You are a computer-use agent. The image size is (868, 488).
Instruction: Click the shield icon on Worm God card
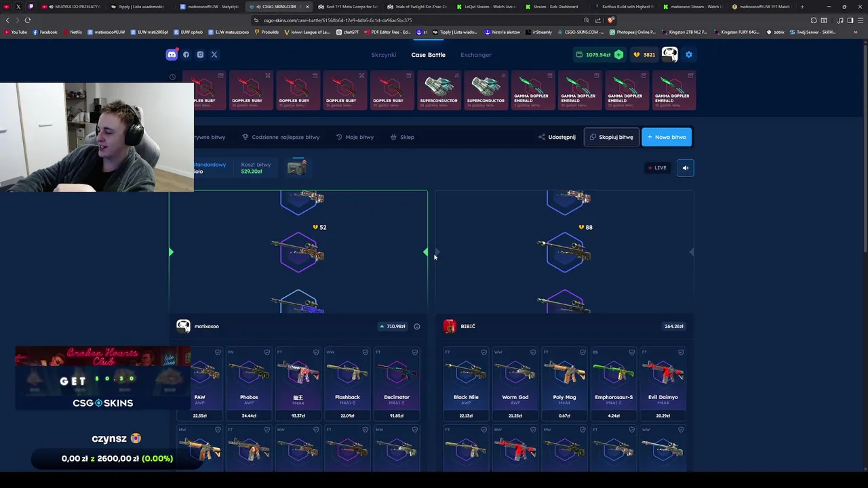[533, 352]
